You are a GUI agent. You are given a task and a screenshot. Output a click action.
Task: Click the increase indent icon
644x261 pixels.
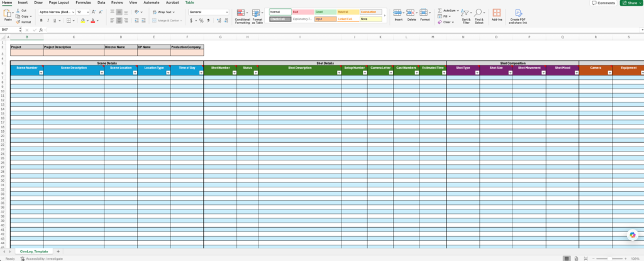143,20
